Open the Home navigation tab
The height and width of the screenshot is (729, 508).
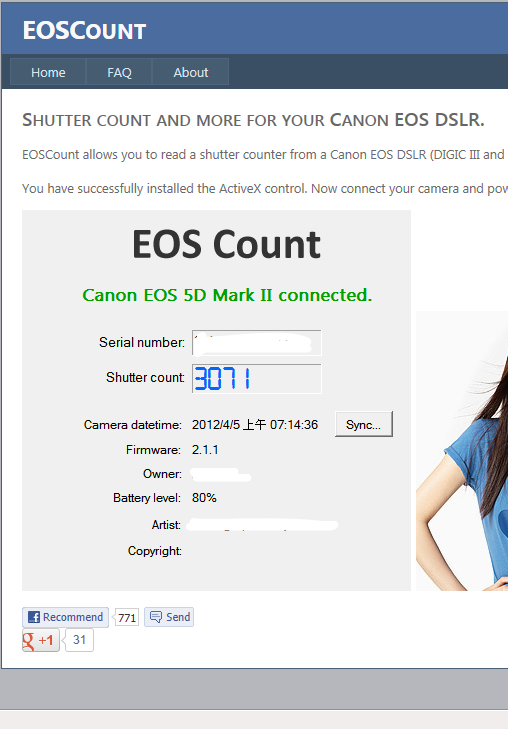48,72
